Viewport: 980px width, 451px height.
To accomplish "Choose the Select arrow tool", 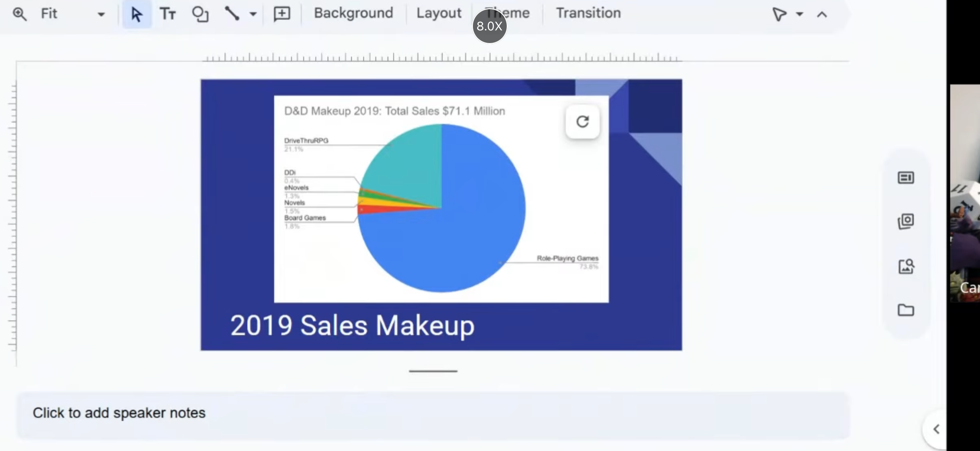I will [x=137, y=14].
